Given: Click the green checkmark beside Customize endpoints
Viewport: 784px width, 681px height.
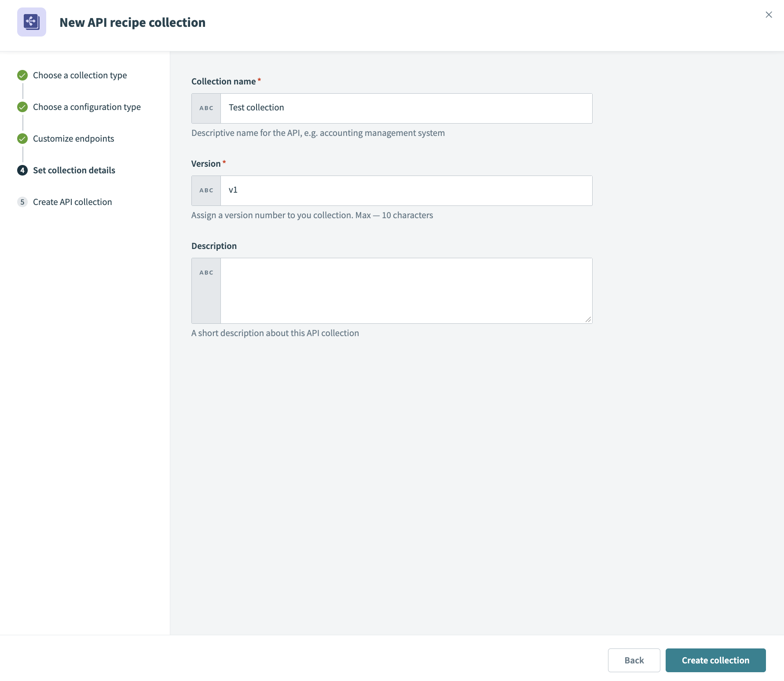Looking at the screenshot, I should click(22, 139).
